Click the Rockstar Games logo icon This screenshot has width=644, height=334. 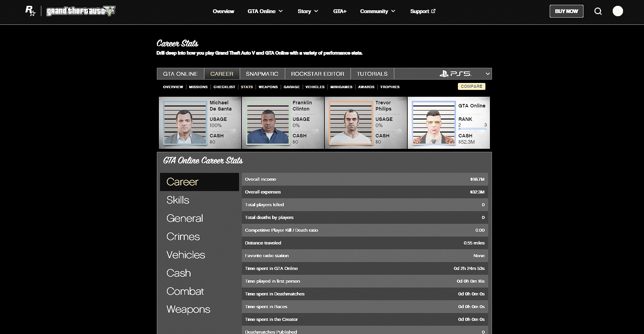tap(30, 11)
